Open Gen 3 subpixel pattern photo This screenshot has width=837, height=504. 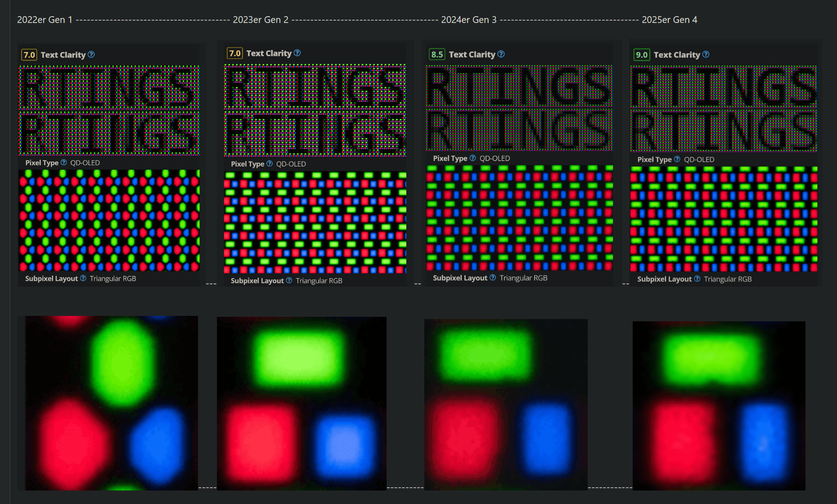[519, 218]
